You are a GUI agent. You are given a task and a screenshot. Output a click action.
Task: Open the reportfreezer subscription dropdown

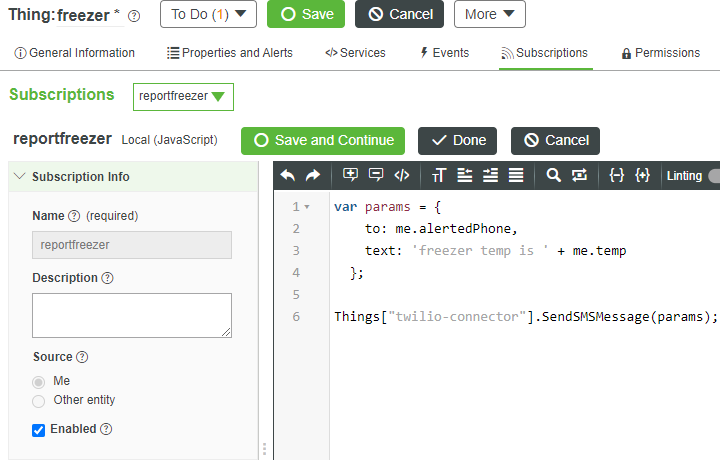click(x=183, y=97)
